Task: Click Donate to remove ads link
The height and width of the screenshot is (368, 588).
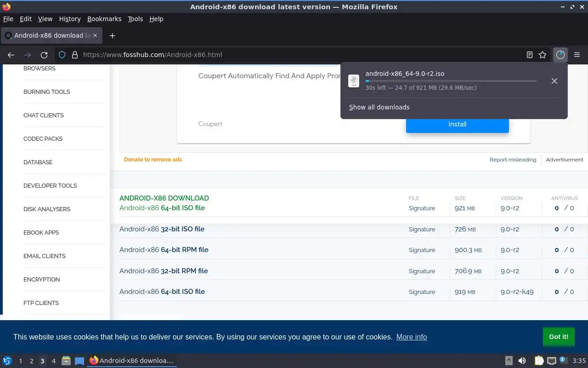Action: coord(153,160)
